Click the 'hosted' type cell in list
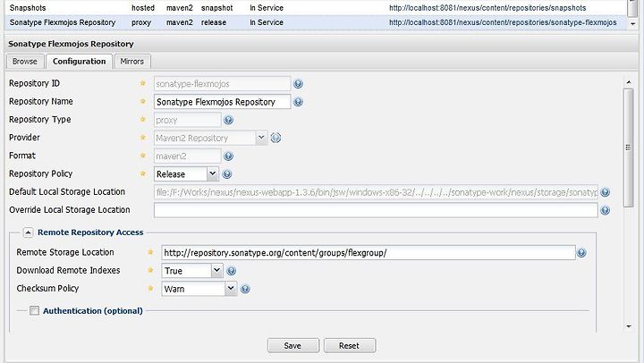 click(x=143, y=8)
